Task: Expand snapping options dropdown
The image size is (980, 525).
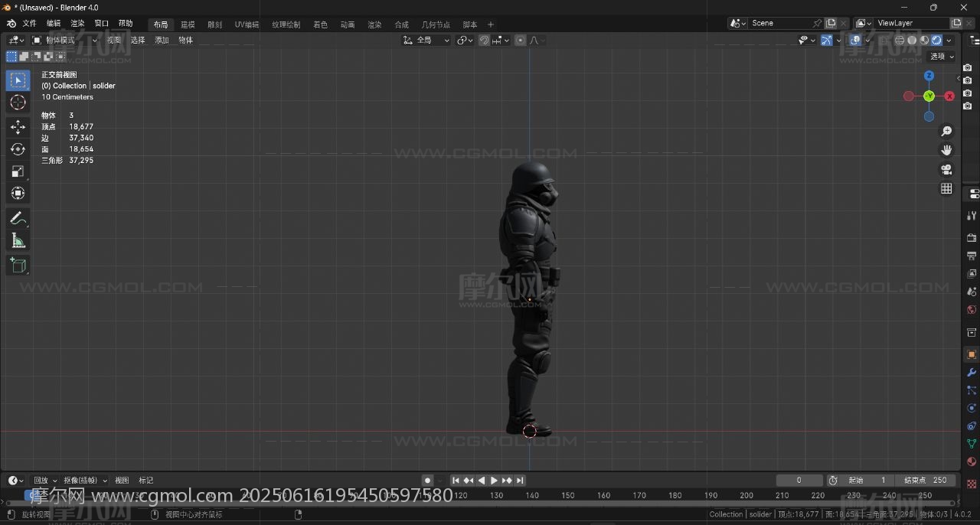Action: coord(501,40)
